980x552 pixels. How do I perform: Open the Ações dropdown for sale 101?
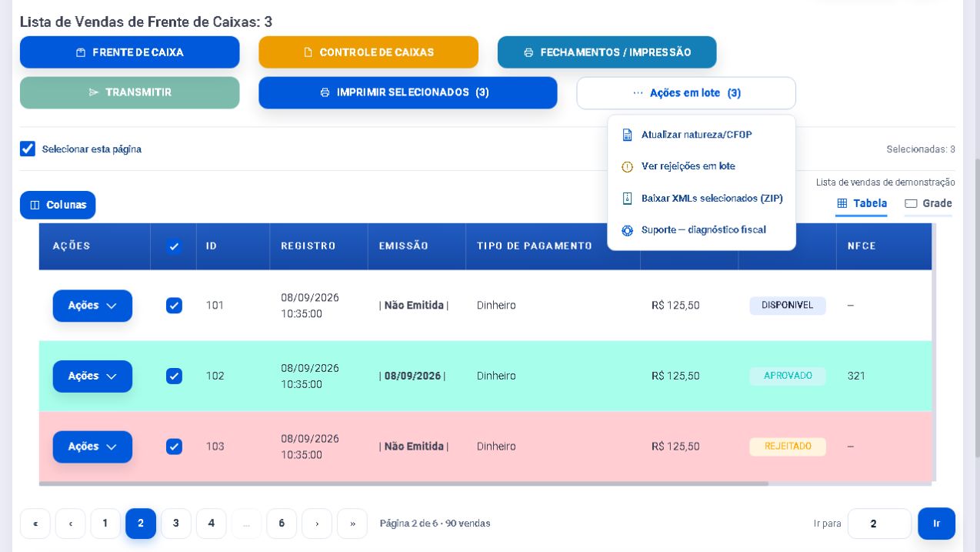pyautogui.click(x=92, y=306)
